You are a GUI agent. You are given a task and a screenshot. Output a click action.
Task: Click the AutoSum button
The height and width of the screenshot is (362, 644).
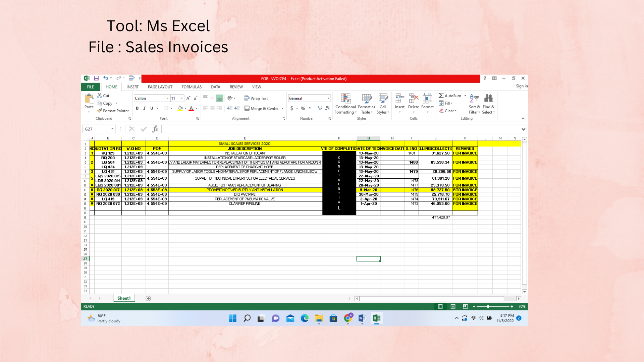pyautogui.click(x=449, y=96)
